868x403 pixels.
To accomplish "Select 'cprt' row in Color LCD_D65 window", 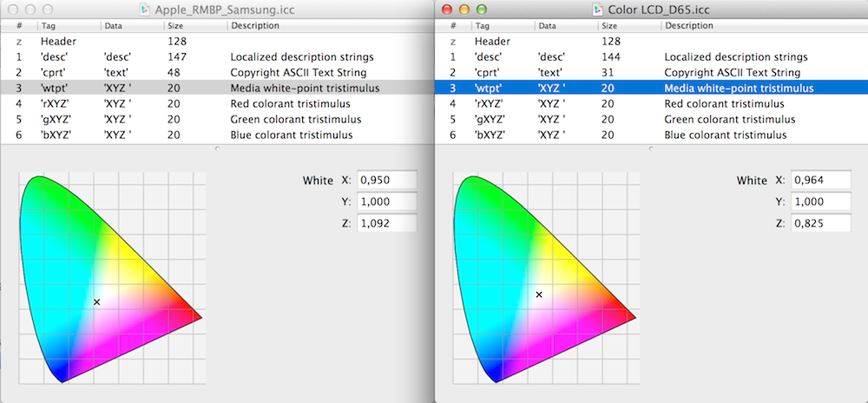I will pos(652,72).
